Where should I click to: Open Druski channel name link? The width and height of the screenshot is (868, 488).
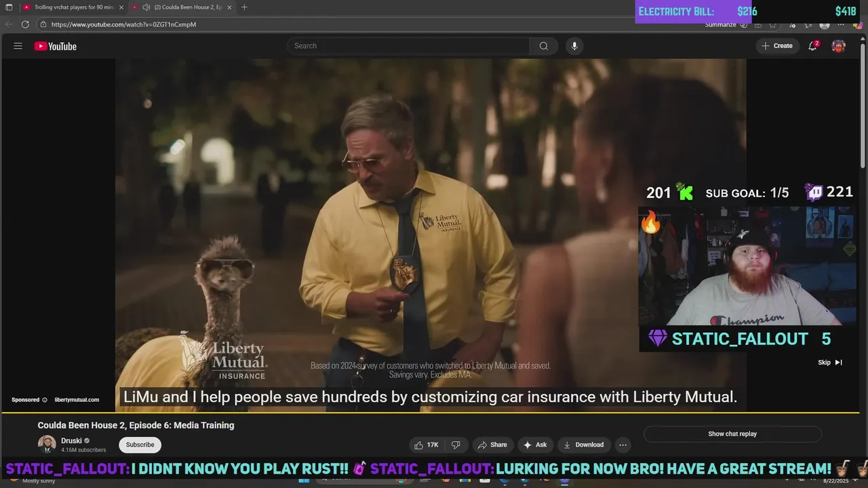click(71, 441)
